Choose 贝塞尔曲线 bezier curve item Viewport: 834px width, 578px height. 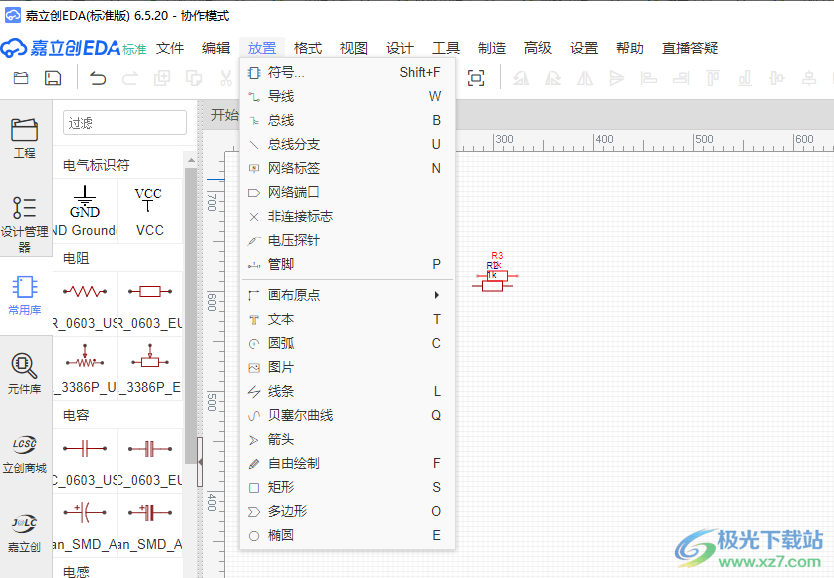point(347,415)
